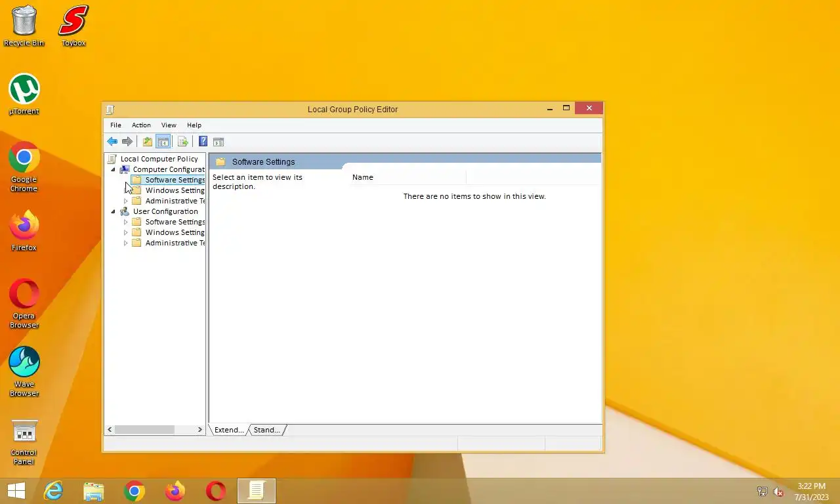This screenshot has width=840, height=504.
Task: Switch to the Standard tab
Action: [x=266, y=430]
